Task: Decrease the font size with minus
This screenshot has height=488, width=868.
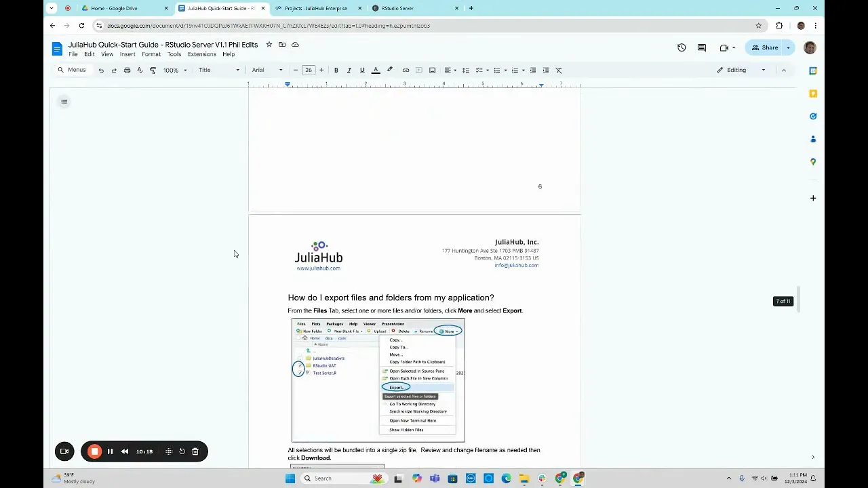Action: tap(296, 70)
